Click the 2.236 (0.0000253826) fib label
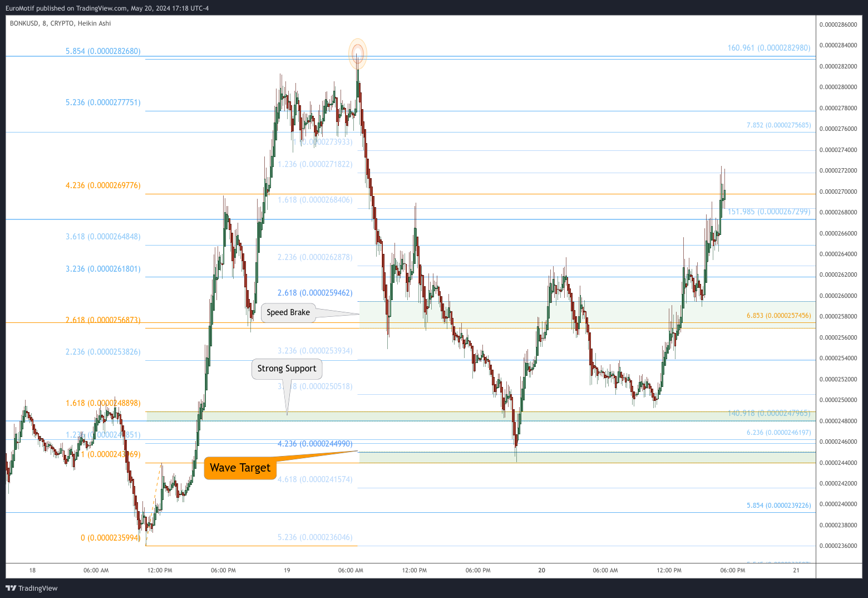This screenshot has width=868, height=598. 103,352
